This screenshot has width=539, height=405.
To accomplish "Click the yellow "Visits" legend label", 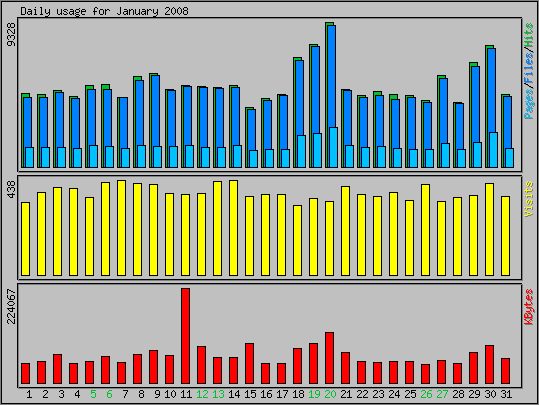I will [529, 199].
